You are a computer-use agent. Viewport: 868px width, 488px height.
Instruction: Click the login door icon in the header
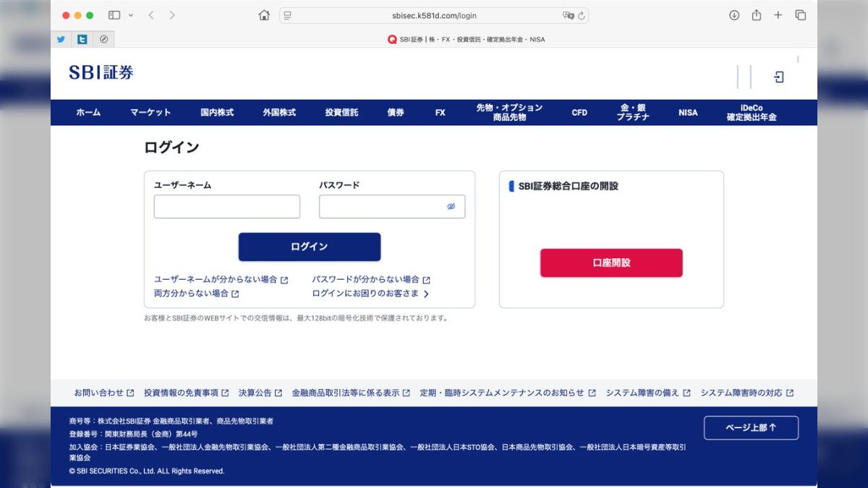[779, 77]
